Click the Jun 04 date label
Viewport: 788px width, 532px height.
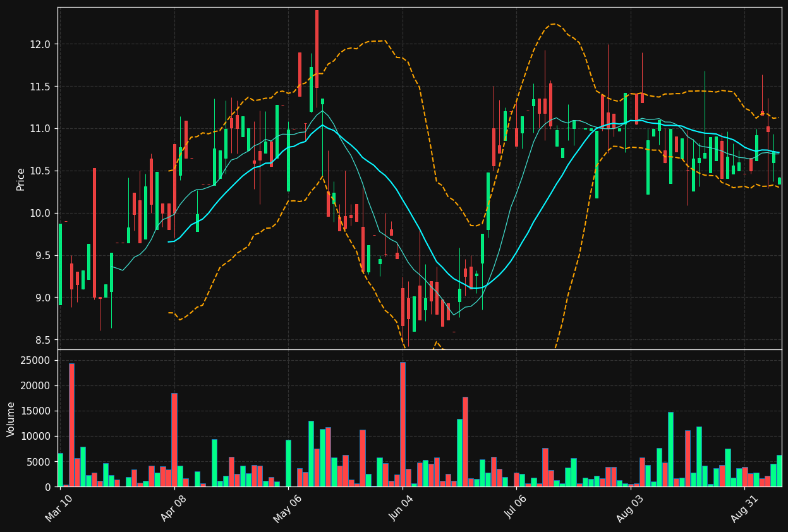401,507
